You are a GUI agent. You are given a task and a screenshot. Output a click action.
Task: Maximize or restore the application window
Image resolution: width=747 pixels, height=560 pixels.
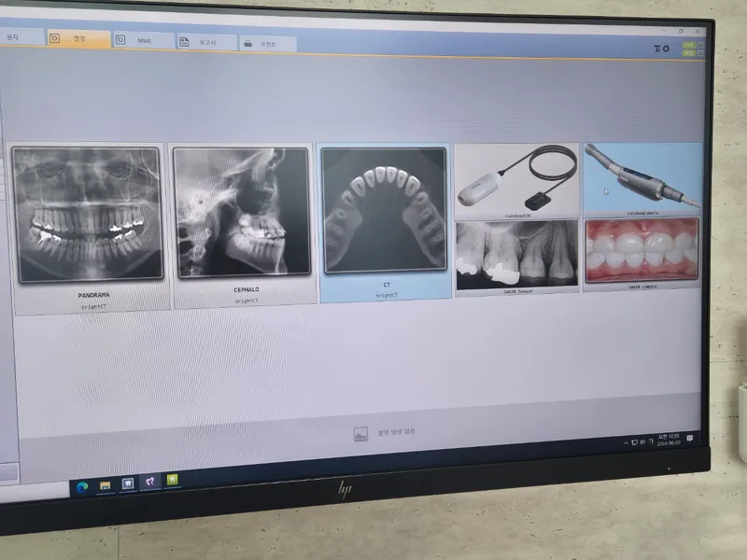pos(682,31)
